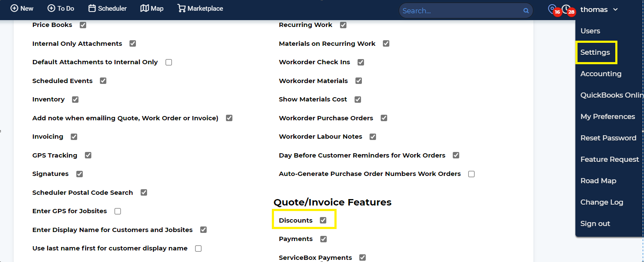Uncheck the Workorder Materials checkbox
The width and height of the screenshot is (644, 262).
(x=358, y=80)
